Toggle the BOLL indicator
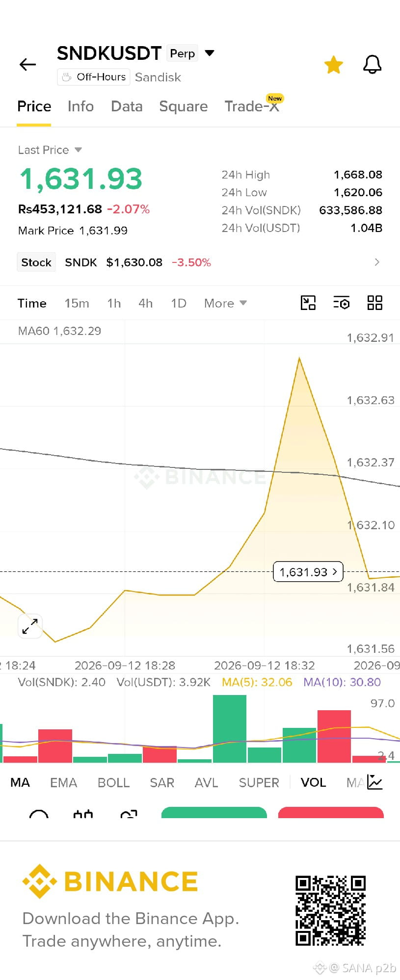 pos(113,783)
